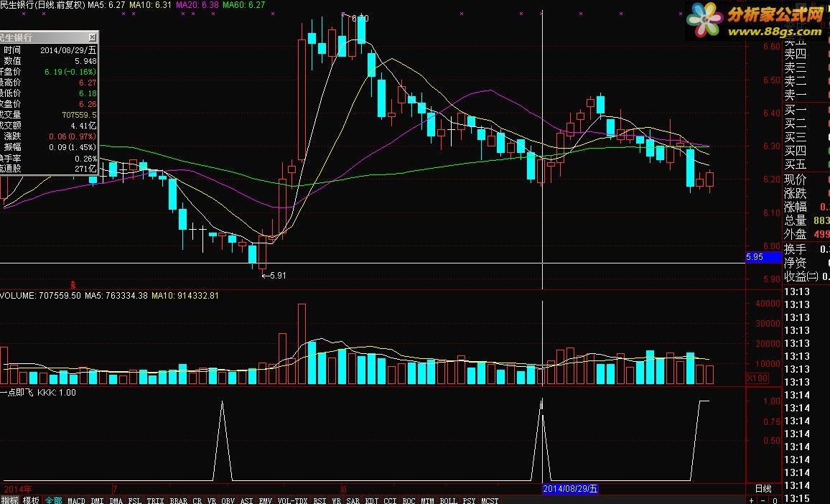Click the 换手 row in quote panel

[806, 249]
